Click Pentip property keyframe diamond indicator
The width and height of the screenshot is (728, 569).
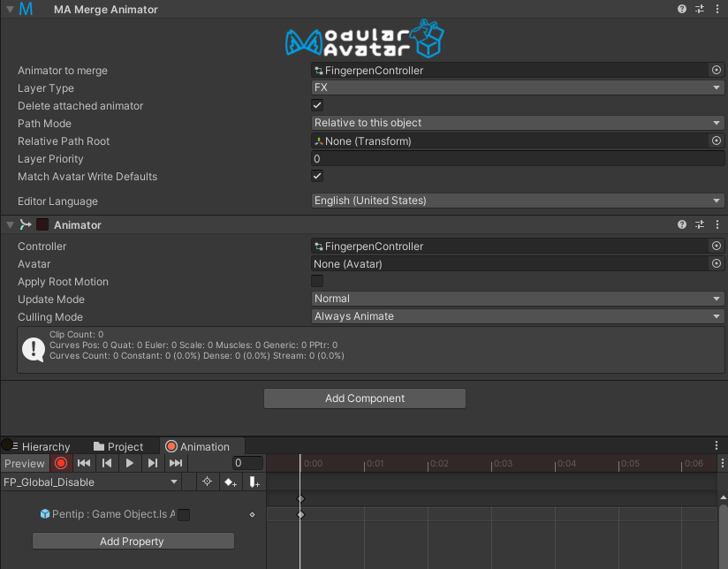252,514
